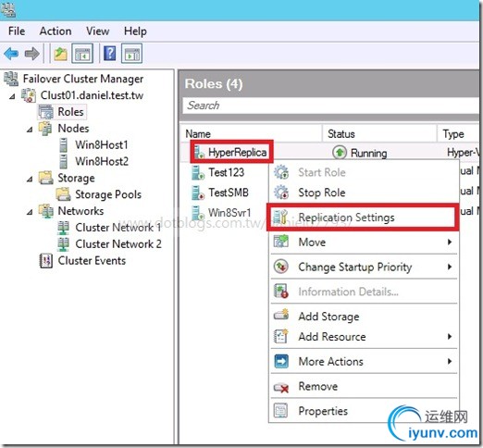Open the Change Startup Priority submenu arrow

[x=450, y=267]
